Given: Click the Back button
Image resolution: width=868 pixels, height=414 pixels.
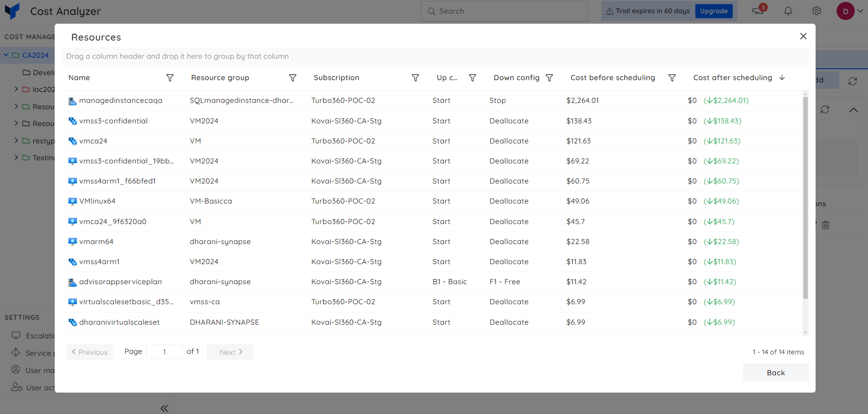Looking at the screenshot, I should click(776, 373).
